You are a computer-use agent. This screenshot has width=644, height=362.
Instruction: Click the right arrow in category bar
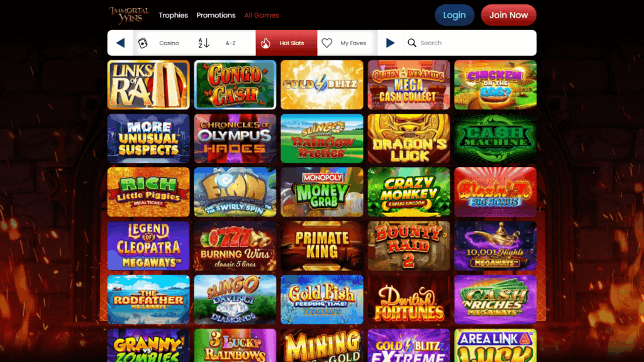pyautogui.click(x=390, y=43)
